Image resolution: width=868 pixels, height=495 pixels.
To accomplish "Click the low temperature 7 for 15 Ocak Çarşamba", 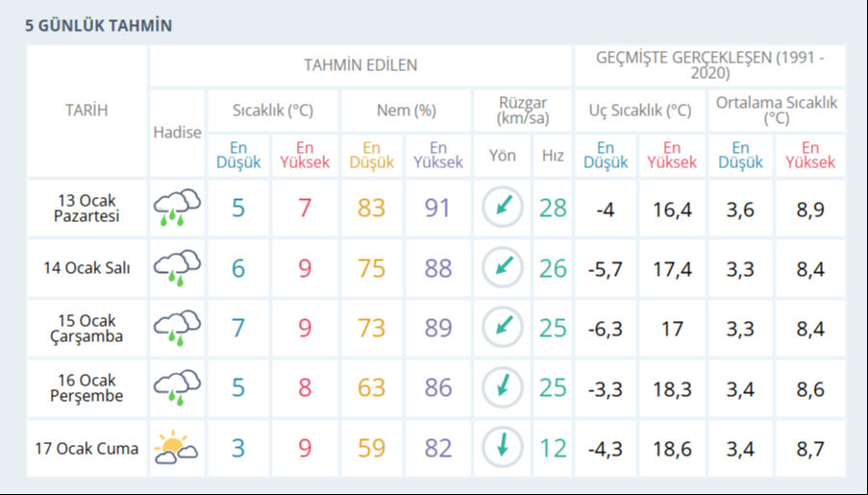I will point(238,328).
